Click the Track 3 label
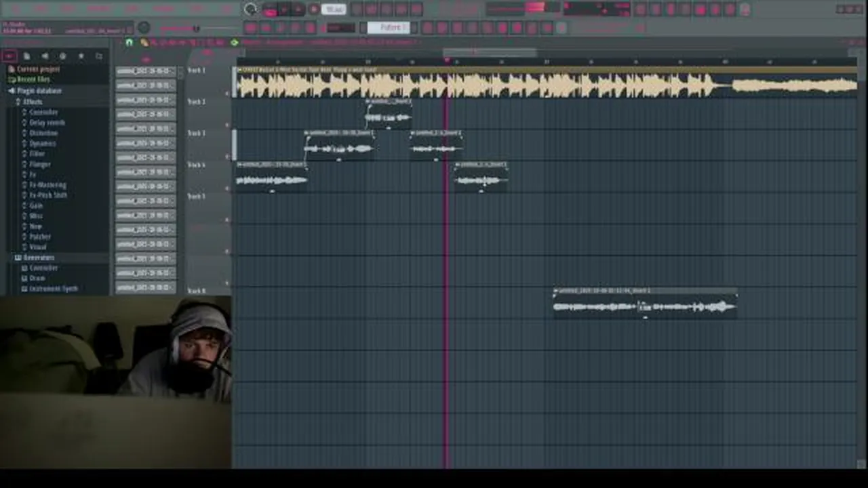The width and height of the screenshot is (868, 488). [196, 134]
